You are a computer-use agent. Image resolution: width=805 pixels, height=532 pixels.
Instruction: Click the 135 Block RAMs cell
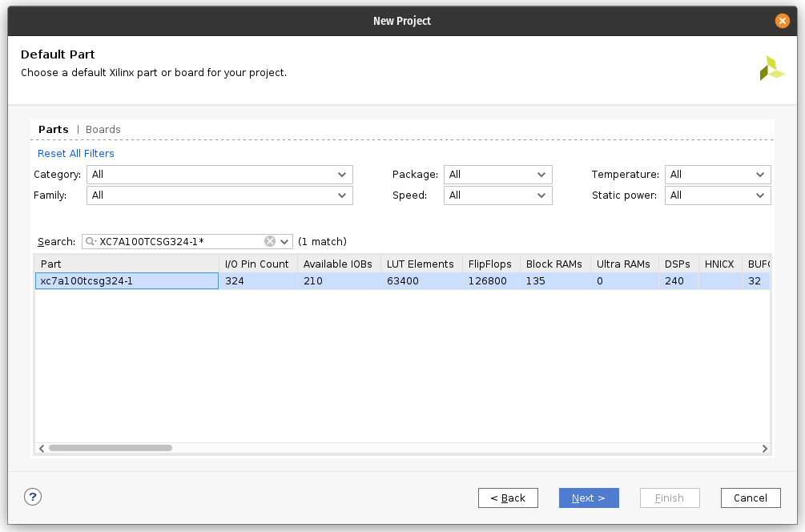(556, 281)
